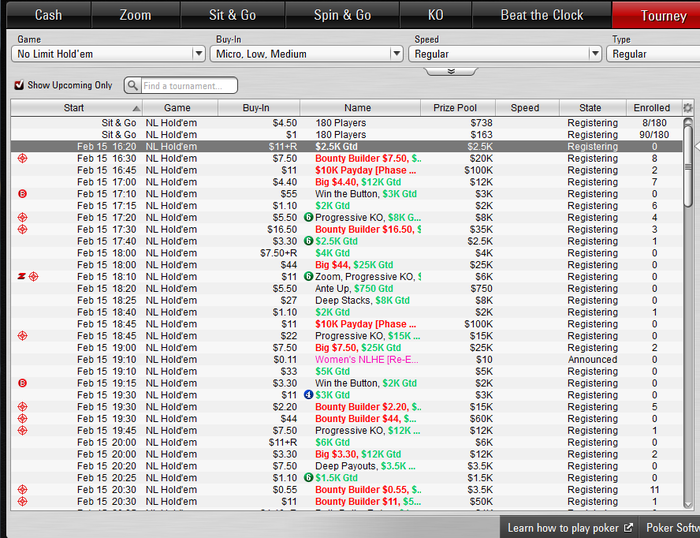Screen dimensions: 700x538
Task: Sort by the Prize Pool column header
Action: [458, 108]
